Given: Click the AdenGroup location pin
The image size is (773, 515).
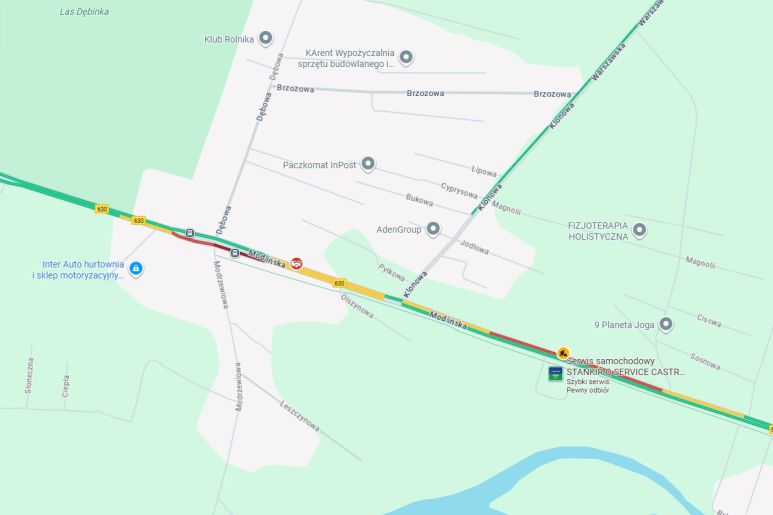Looking at the screenshot, I should point(433,228).
